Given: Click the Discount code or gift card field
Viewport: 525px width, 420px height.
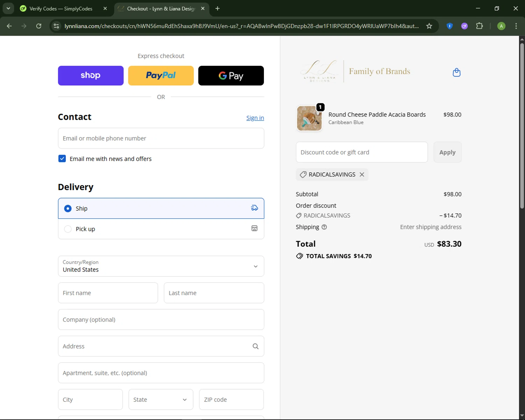Looking at the screenshot, I should [x=362, y=152].
